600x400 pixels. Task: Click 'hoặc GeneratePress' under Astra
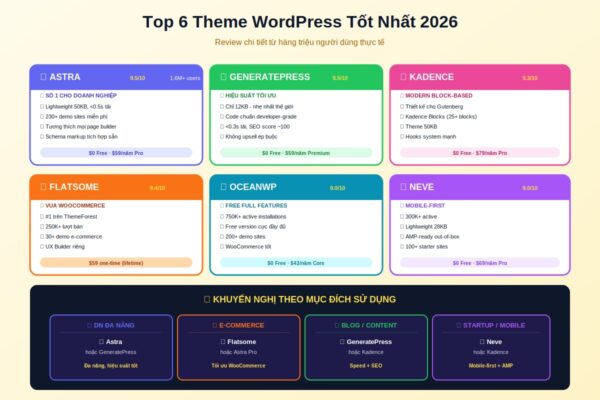(111, 352)
